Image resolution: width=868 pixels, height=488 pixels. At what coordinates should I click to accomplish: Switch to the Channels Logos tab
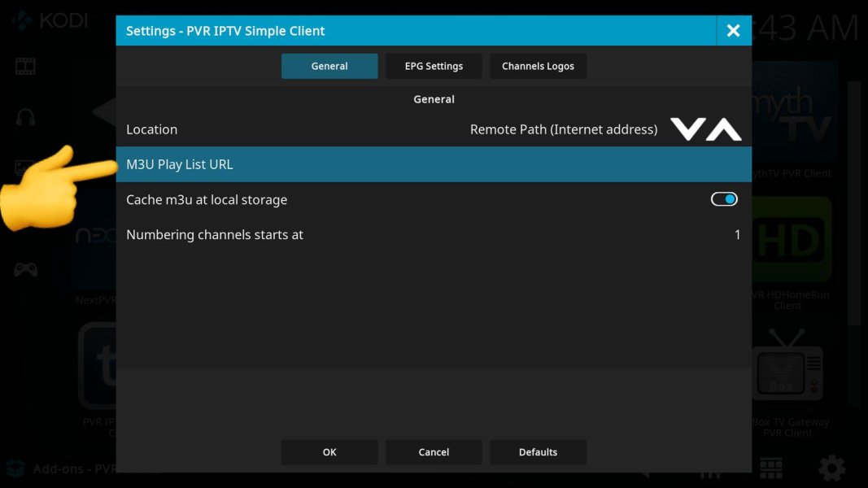(538, 66)
